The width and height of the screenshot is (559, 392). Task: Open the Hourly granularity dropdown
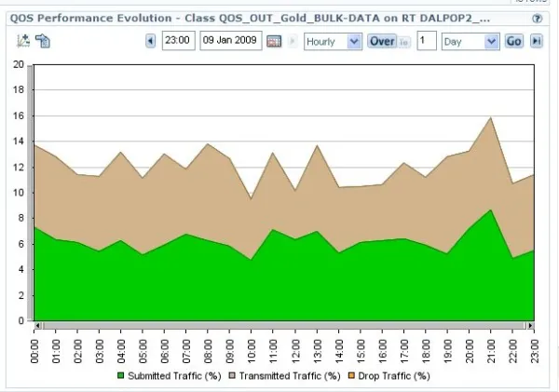click(333, 41)
